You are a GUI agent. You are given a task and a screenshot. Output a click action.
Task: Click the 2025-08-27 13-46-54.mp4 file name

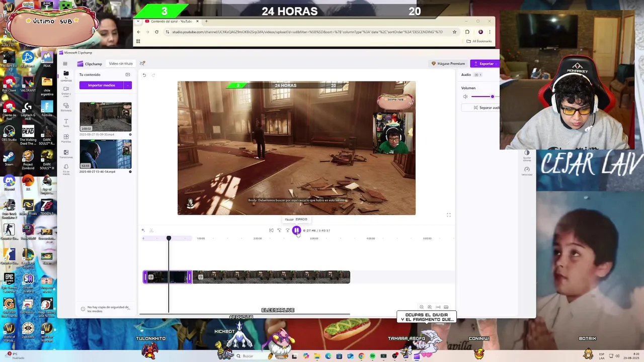tap(97, 172)
